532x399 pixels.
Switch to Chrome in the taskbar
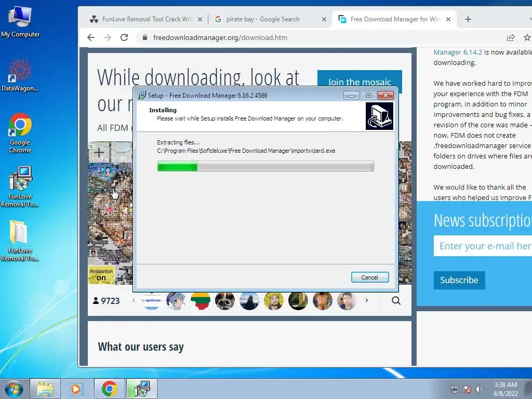pos(109,389)
